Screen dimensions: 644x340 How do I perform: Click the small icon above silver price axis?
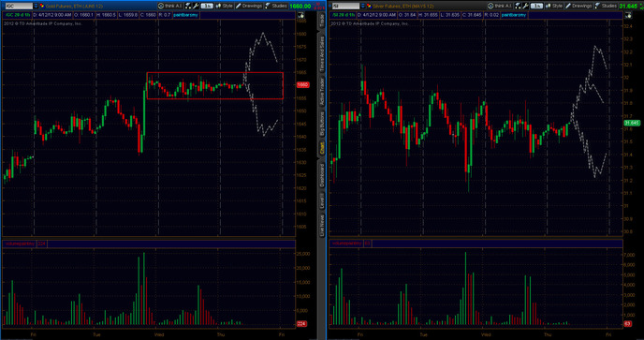click(x=627, y=15)
